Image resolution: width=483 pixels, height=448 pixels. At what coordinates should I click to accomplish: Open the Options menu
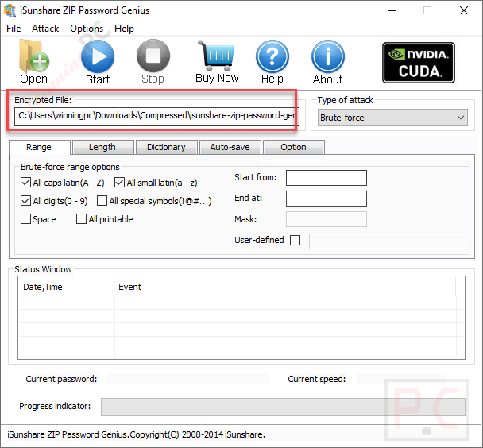point(87,29)
